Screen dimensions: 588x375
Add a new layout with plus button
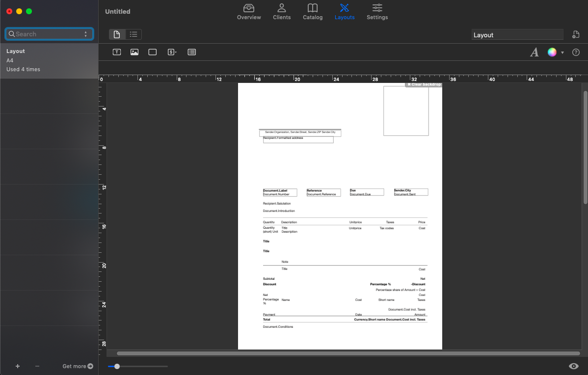[x=18, y=366]
